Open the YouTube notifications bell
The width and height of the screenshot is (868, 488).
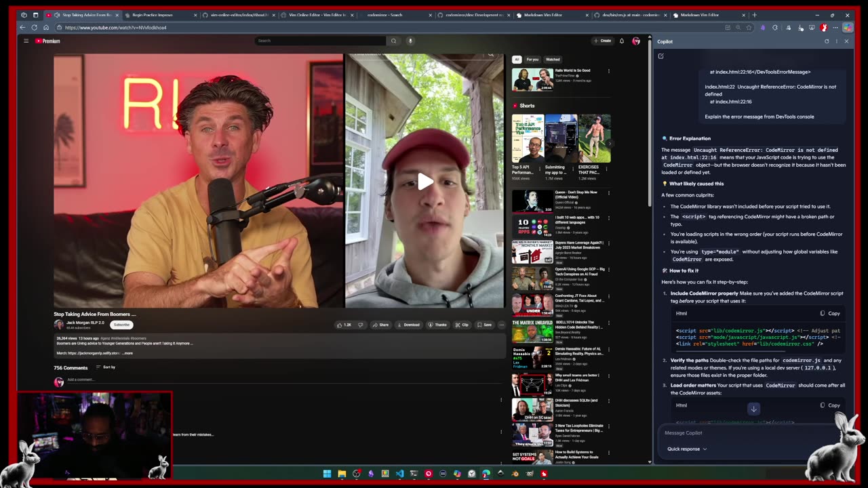coord(621,41)
